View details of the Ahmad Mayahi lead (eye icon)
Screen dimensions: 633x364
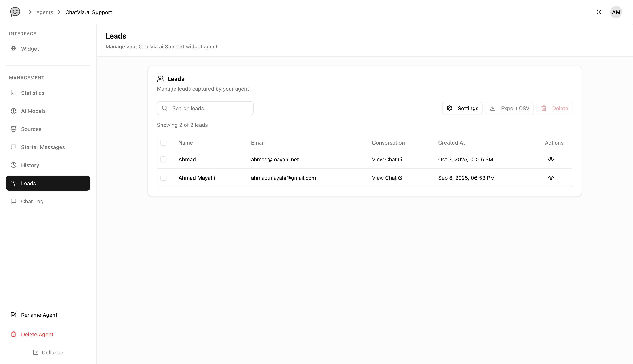[551, 178]
